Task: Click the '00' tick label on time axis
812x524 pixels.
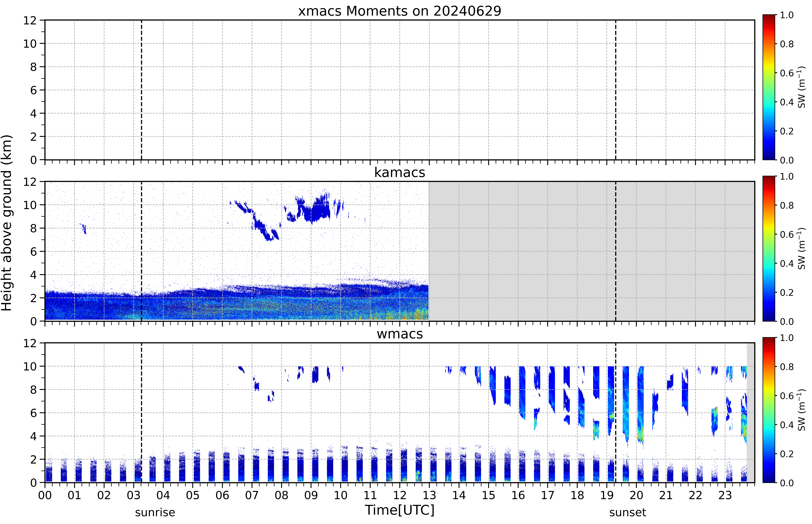Action: (45, 495)
